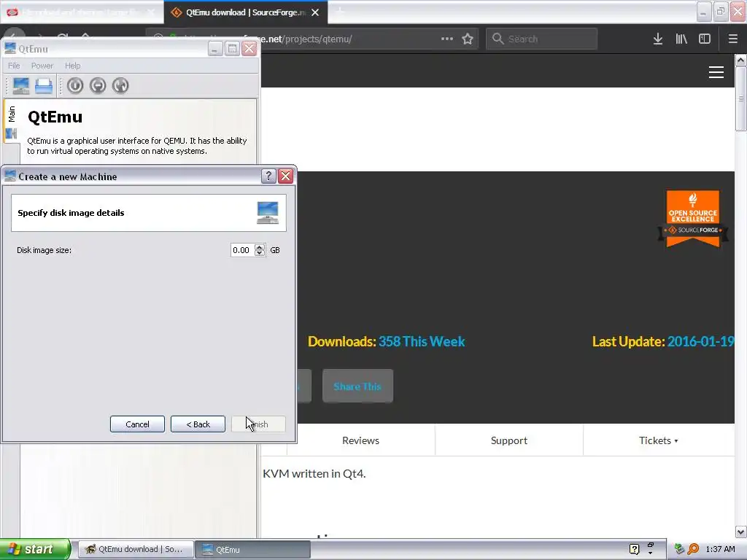Toggle the browser sidebar icon
The height and width of the screenshot is (560, 747).
pos(705,39)
